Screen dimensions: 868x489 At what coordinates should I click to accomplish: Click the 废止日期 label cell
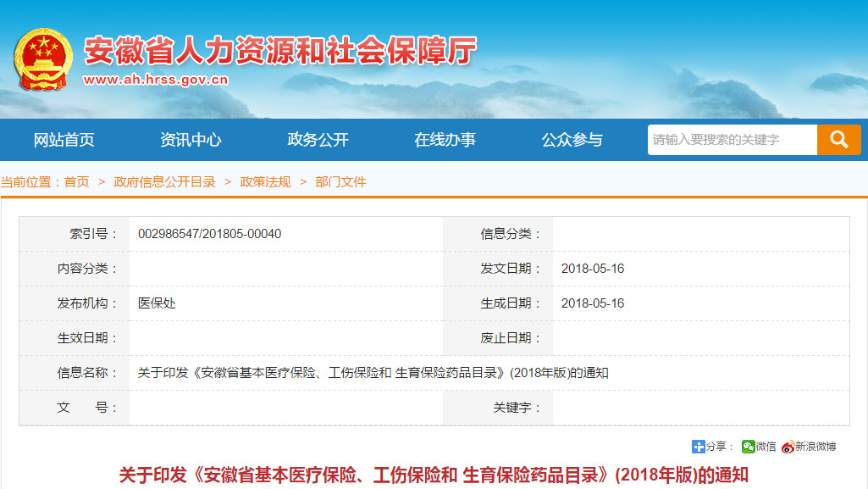coord(498,338)
